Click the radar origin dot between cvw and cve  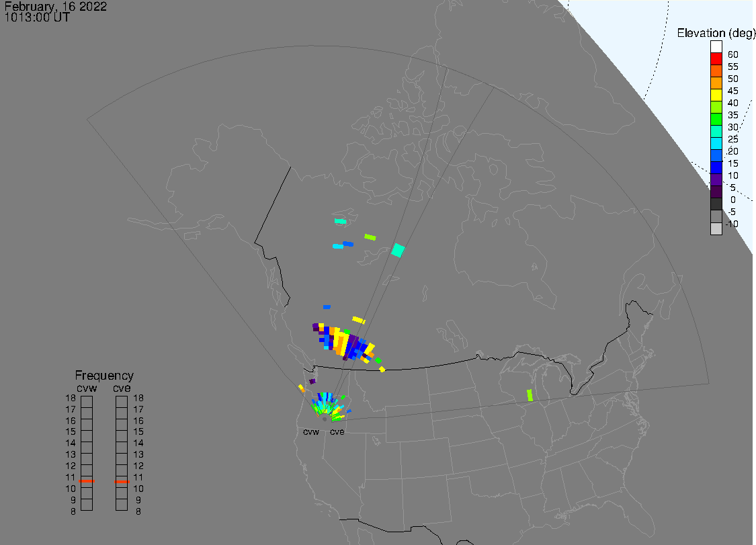tap(325, 419)
